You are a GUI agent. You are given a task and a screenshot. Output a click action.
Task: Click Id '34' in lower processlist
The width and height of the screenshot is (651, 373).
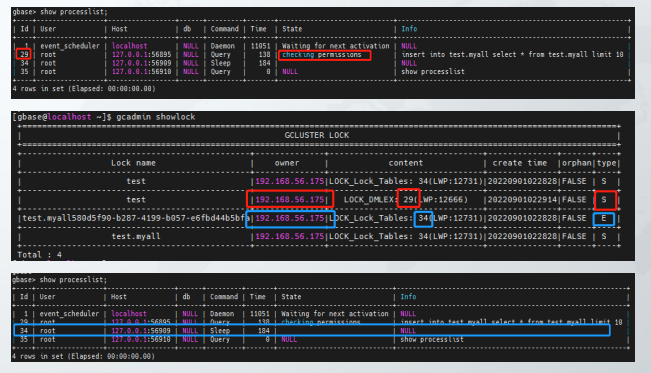24,331
